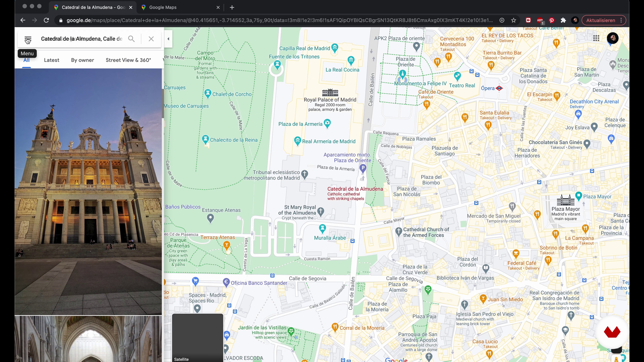
Task: Close the Catedral de la Almudena tab
Action: [131, 8]
